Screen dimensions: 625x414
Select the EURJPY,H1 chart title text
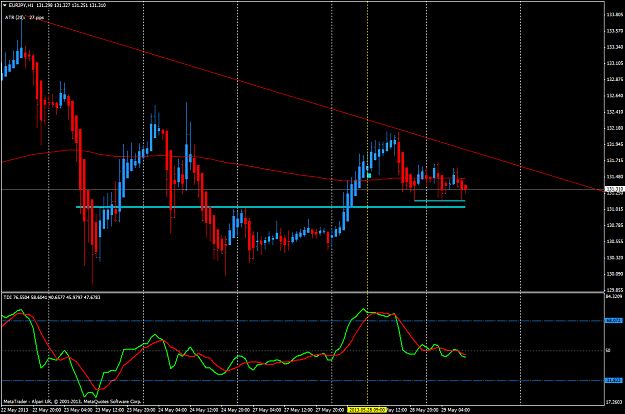pos(21,6)
